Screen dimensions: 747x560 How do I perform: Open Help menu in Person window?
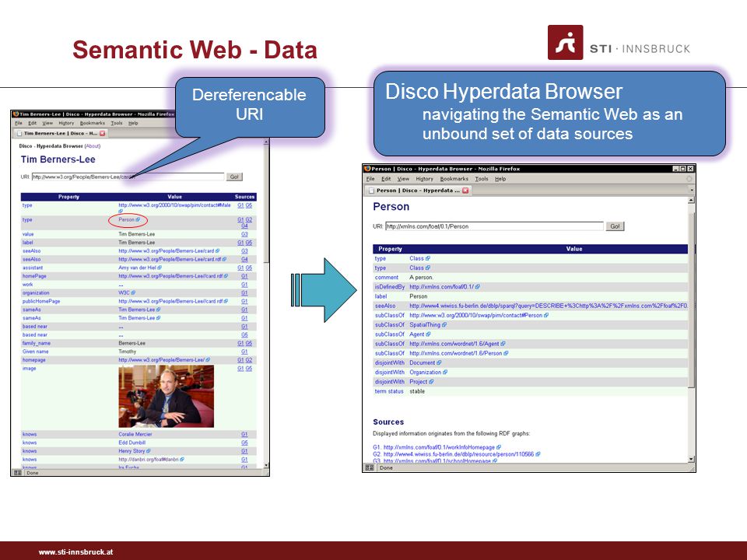tap(500, 179)
